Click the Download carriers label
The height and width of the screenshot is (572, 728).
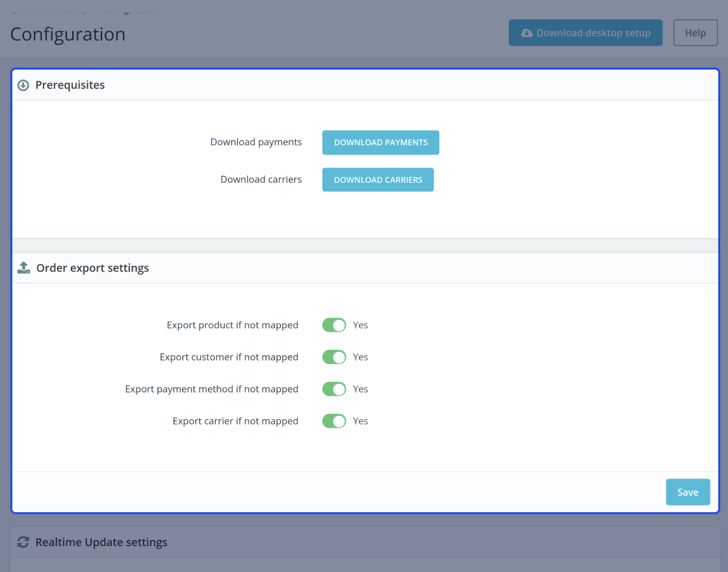pos(261,179)
